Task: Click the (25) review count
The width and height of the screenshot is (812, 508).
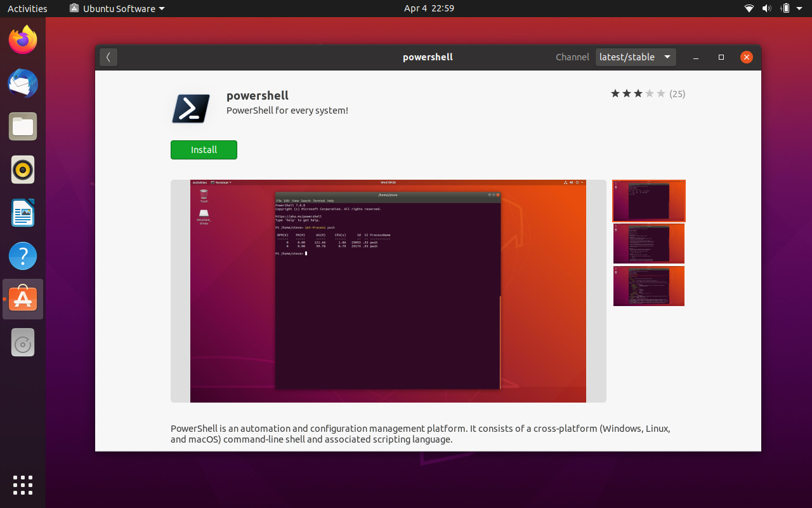Action: 678,94
